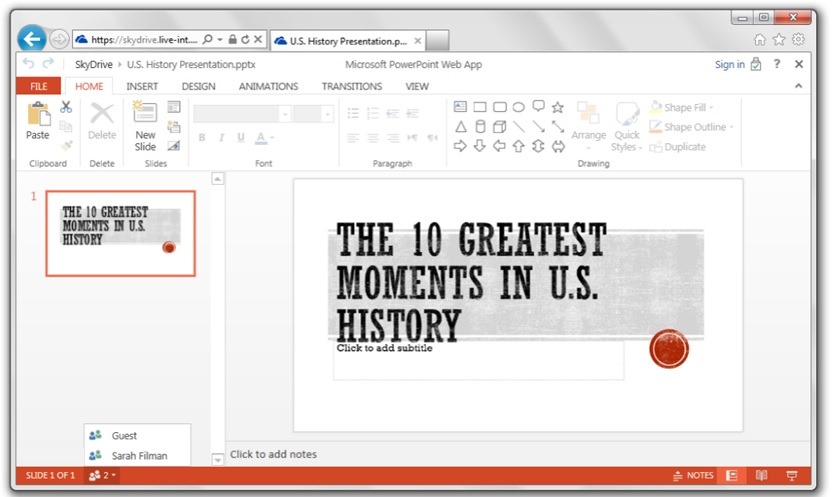Start slide show from status bar
This screenshot has height=497, width=833.
click(x=792, y=476)
